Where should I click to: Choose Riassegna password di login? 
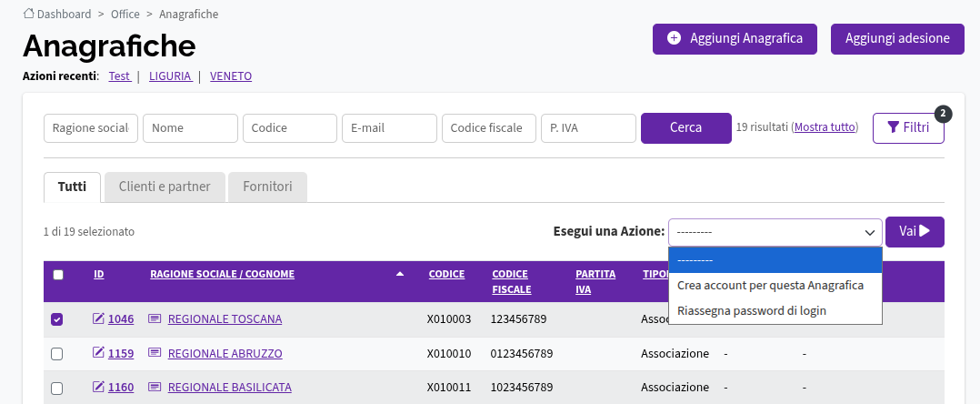[x=775, y=310]
